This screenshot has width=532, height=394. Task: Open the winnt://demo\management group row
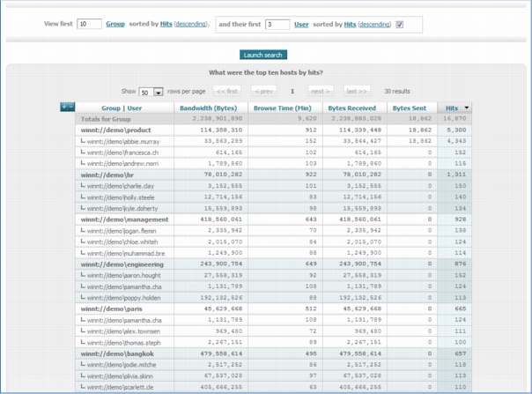coord(273,219)
